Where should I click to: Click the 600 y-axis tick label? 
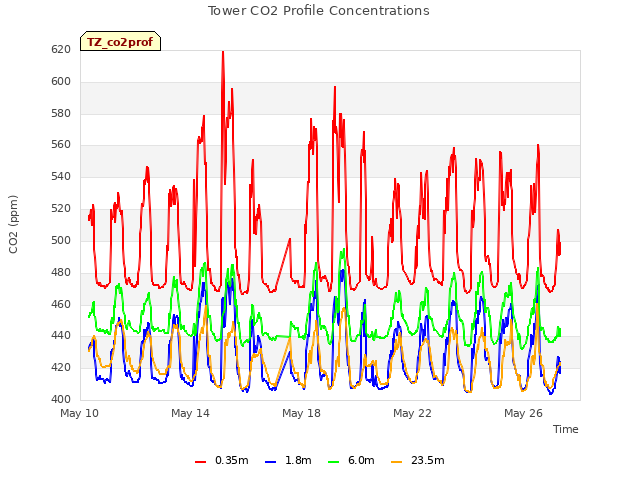click(61, 82)
